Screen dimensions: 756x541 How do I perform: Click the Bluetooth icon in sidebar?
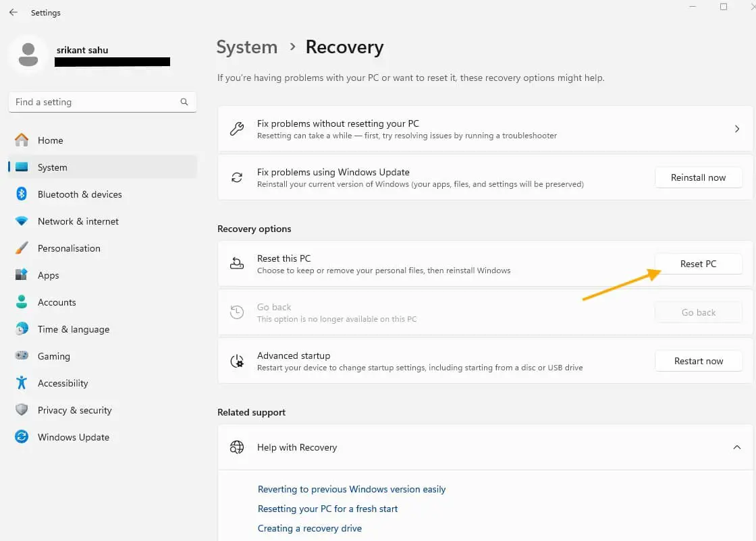[22, 194]
